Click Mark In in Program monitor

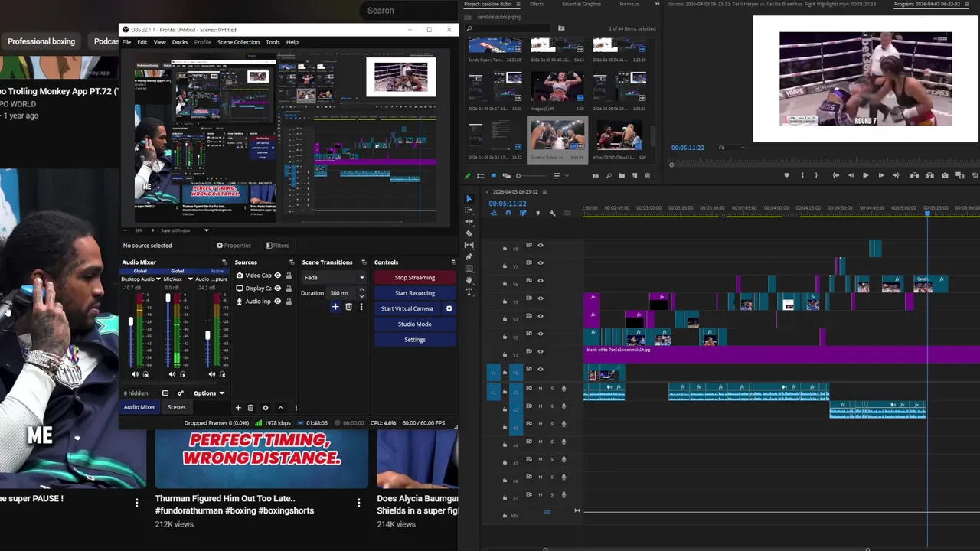[x=802, y=175]
